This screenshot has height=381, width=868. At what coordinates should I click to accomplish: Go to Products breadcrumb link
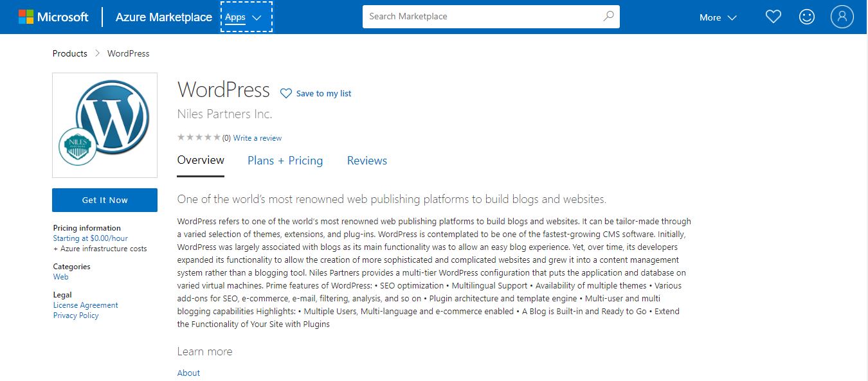[x=69, y=53]
